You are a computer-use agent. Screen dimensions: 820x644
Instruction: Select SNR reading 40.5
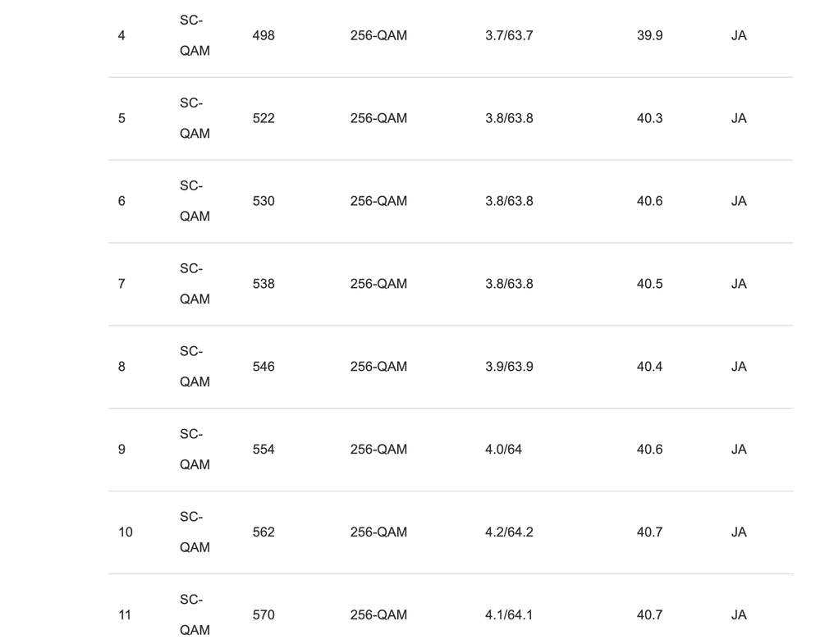point(649,285)
